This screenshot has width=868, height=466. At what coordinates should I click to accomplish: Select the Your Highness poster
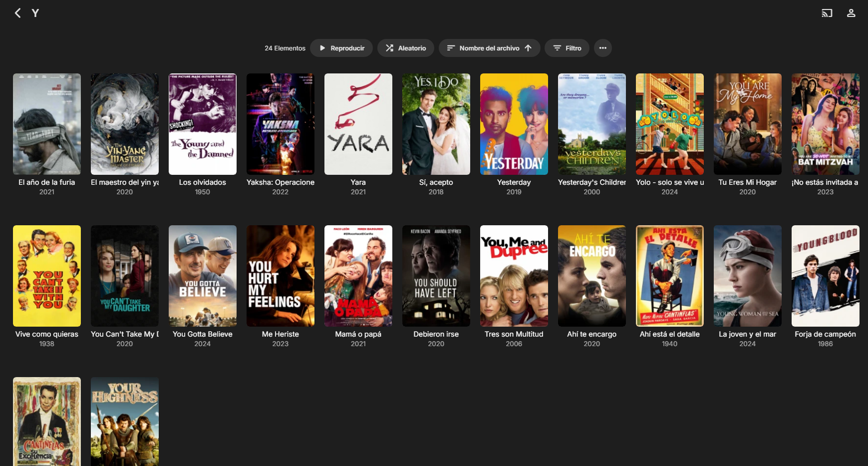pos(125,422)
